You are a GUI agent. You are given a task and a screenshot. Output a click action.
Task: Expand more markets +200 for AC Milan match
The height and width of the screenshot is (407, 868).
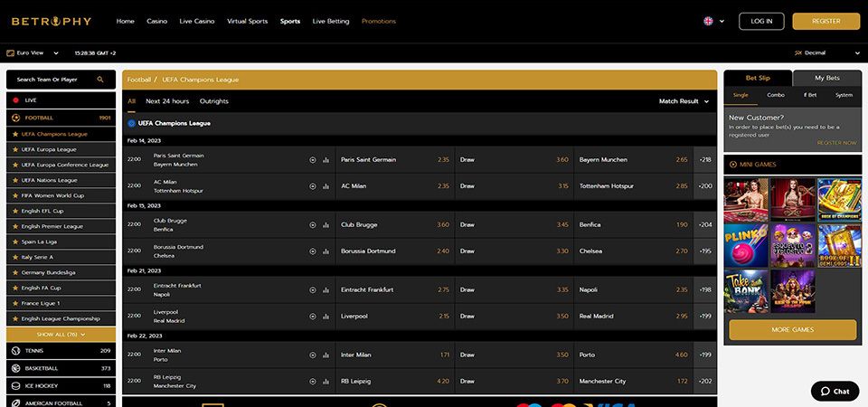click(704, 186)
